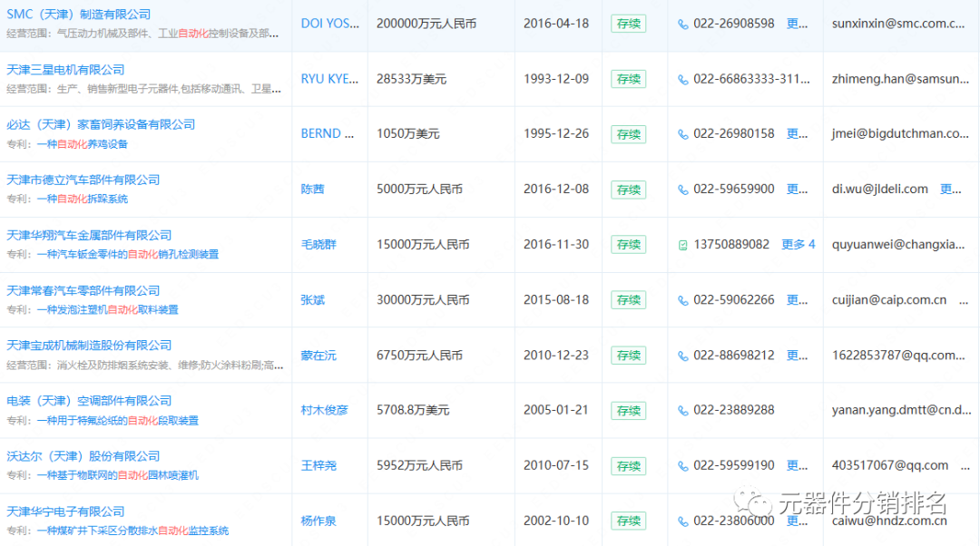Expand more phones for 022-59599190
980x546 pixels.
point(797,465)
